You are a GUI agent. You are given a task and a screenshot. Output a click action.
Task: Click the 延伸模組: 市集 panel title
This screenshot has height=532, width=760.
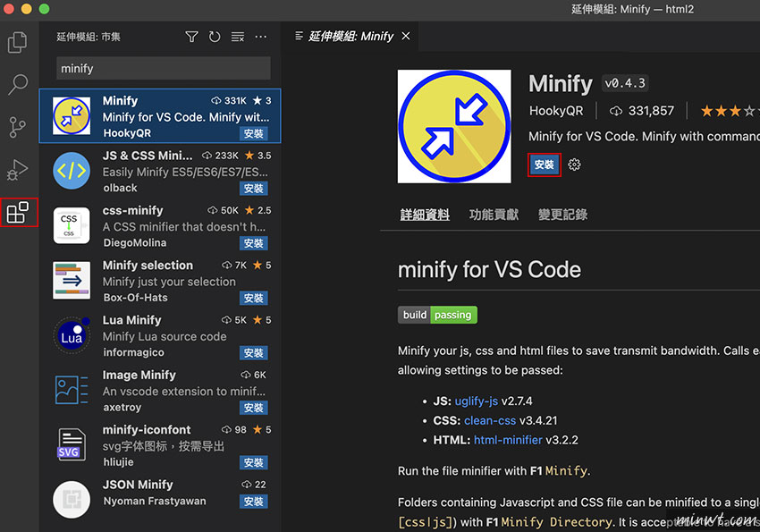[x=89, y=37]
